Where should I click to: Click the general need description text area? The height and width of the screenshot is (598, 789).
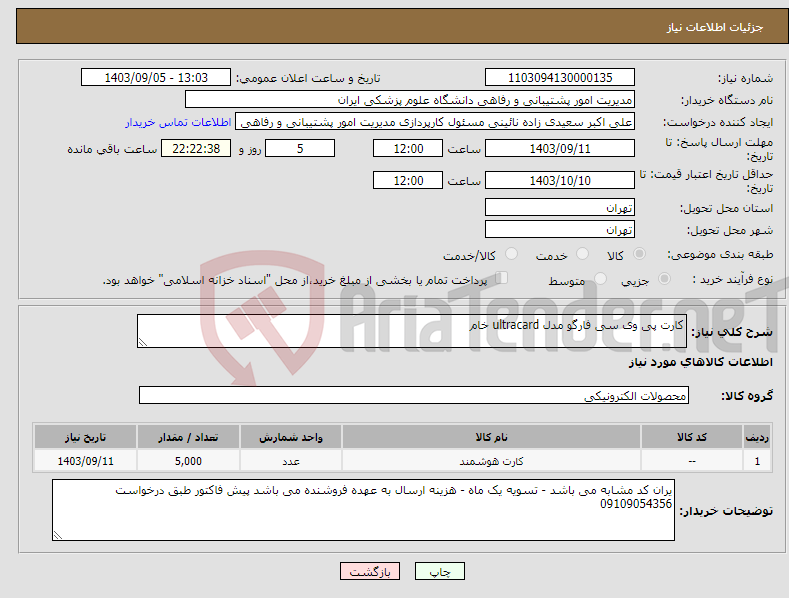(412, 331)
